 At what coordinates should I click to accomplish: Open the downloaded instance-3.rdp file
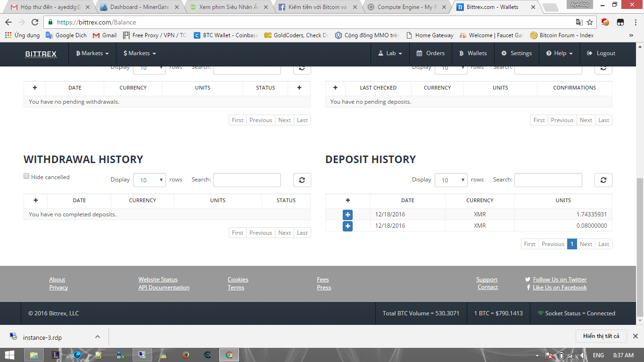pyautogui.click(x=42, y=337)
